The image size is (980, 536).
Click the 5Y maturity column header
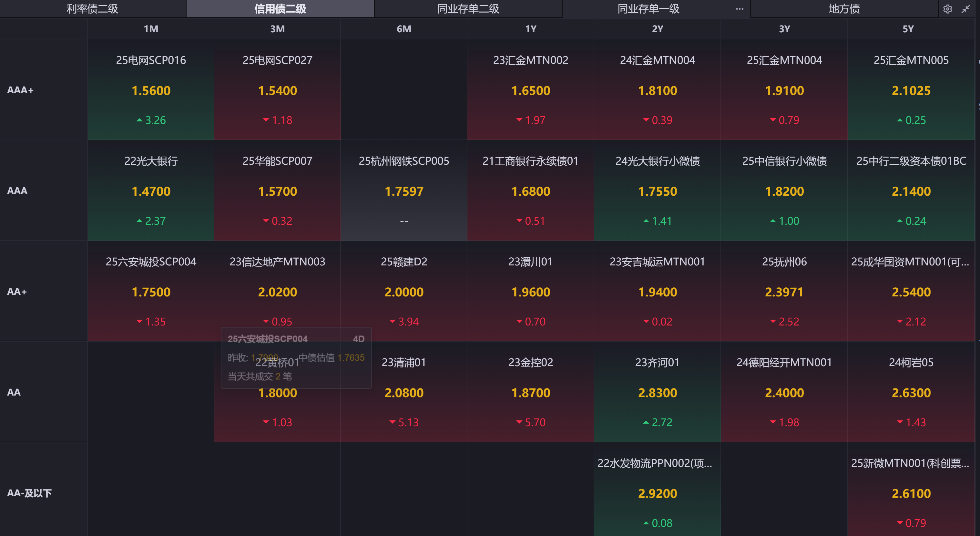tap(908, 29)
